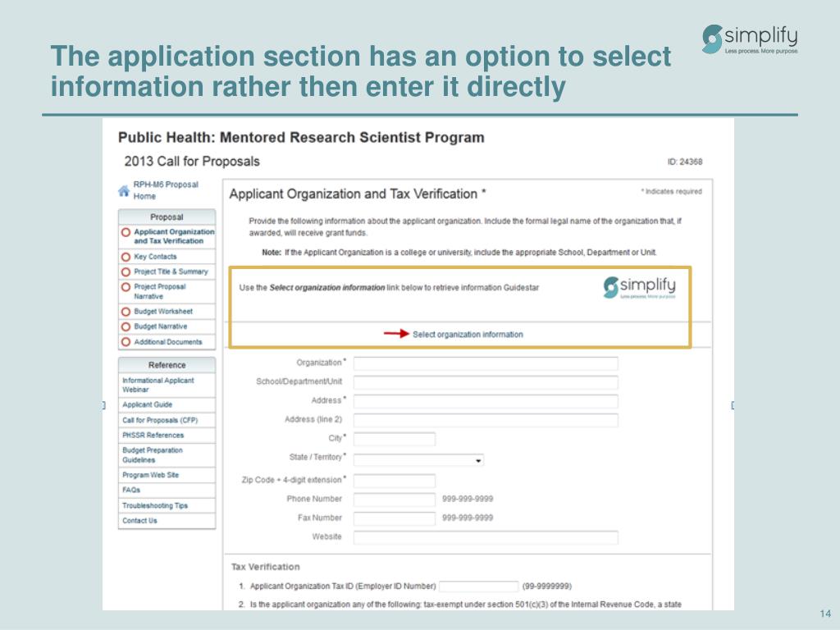Navigate to Budget Narrative
The width and height of the screenshot is (840, 630).
[161, 326]
